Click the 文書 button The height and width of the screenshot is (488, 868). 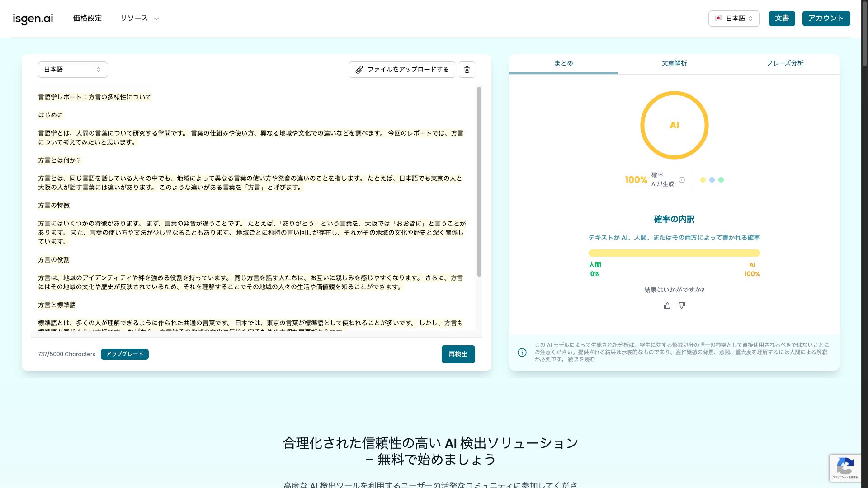[782, 19]
